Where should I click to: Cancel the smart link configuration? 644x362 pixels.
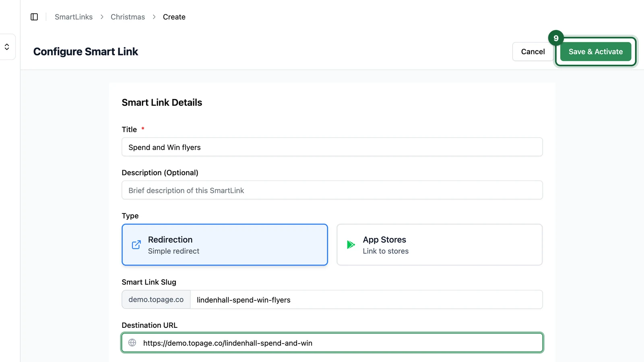[x=533, y=51]
